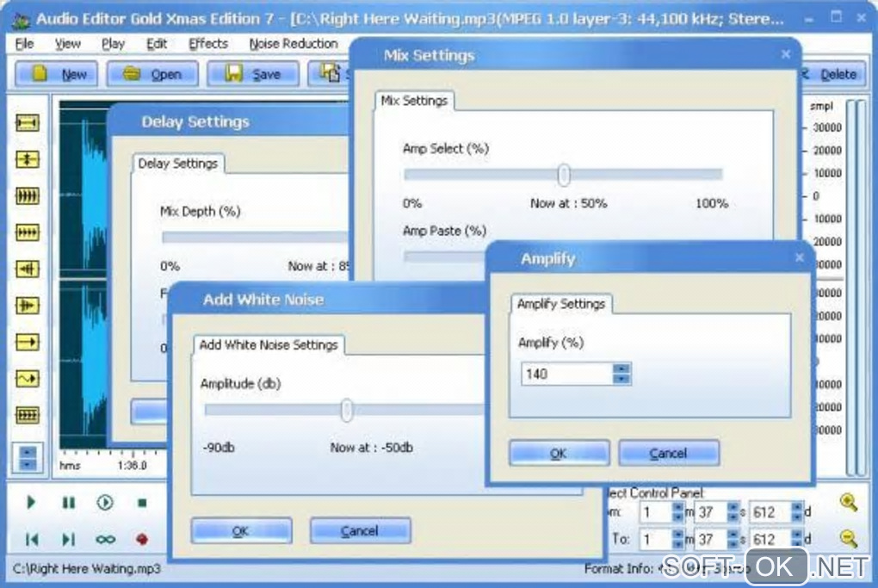Screen dimensions: 878x588
Task: Click the Save toolbar button
Action: [x=252, y=74]
